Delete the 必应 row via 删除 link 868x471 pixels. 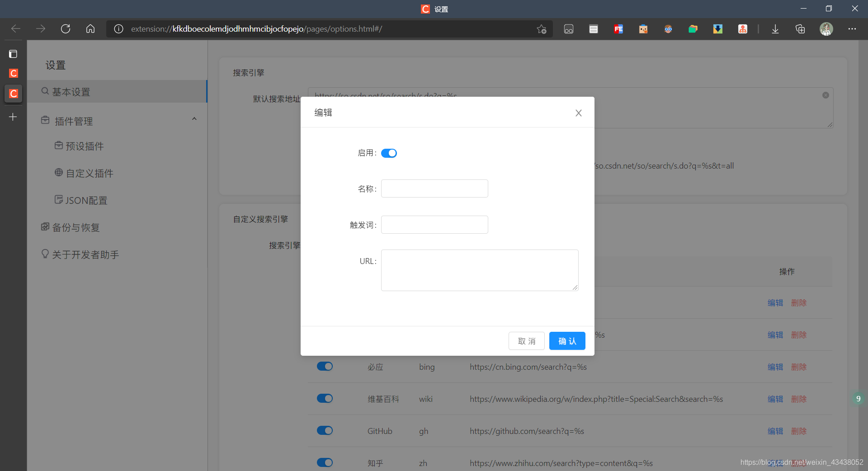799,367
